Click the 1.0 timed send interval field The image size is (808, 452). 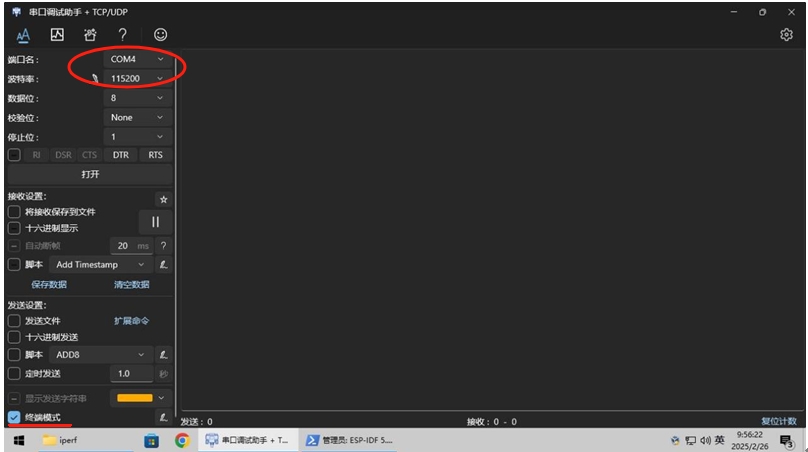point(131,374)
